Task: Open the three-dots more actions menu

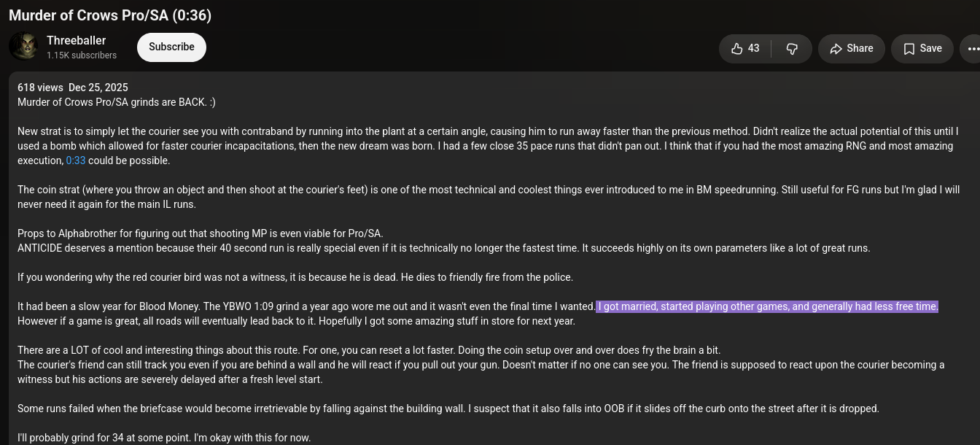Action: pyautogui.click(x=972, y=48)
